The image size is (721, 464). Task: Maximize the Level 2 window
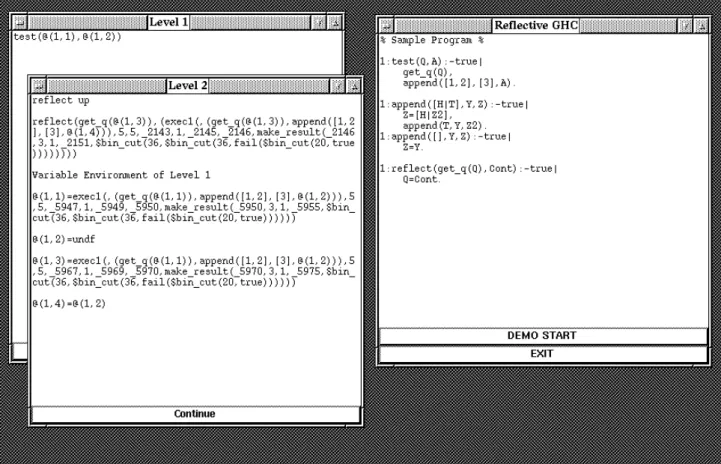tap(354, 86)
